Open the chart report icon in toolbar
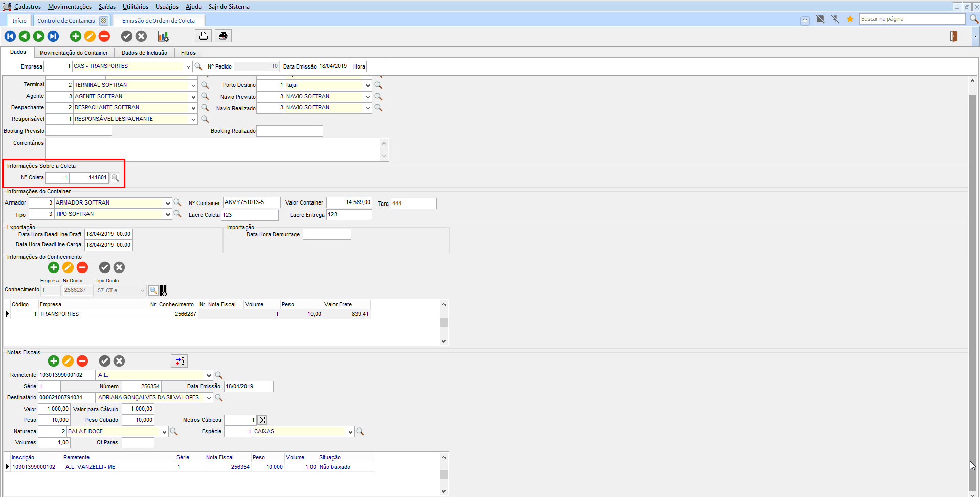Screen dimensions: 980x497 [x=163, y=36]
